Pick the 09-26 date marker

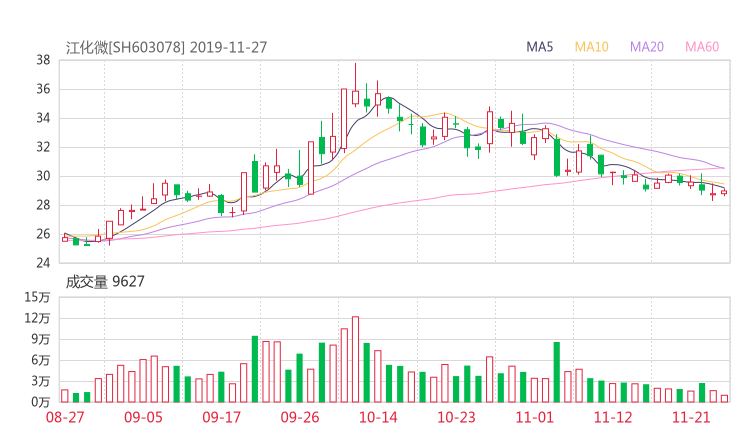pos(300,416)
